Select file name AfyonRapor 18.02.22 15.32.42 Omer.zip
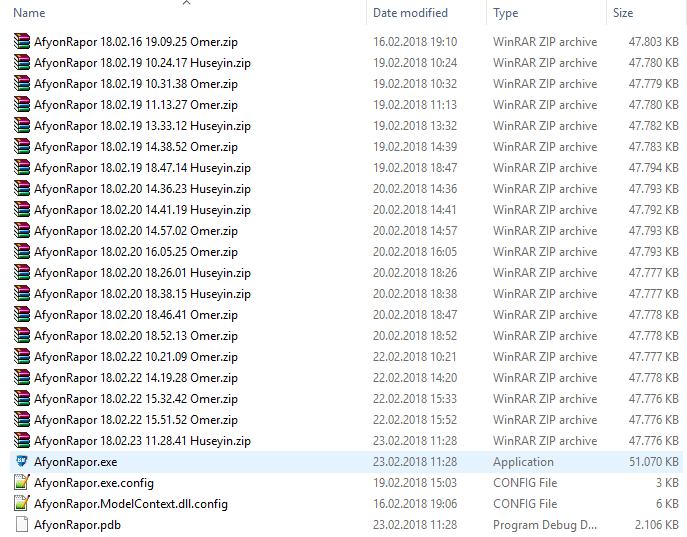This screenshot has width=687, height=537. coord(136,399)
